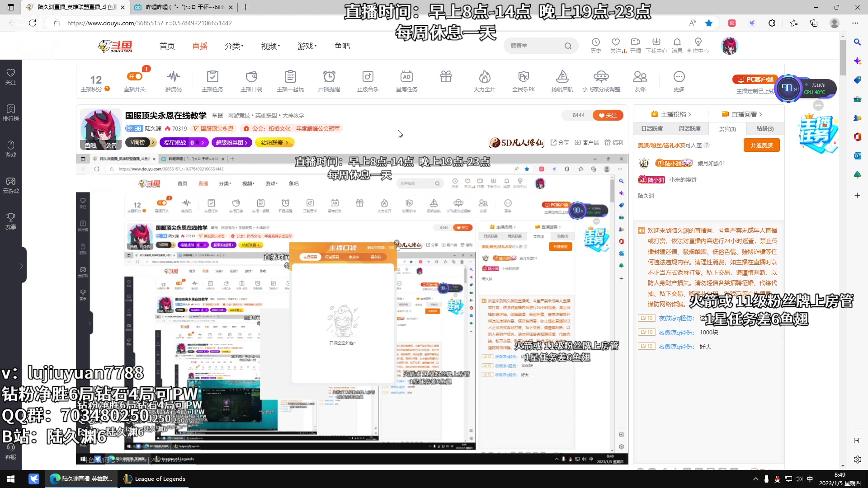
Task: Expand the 钻粉联赛 badge
Action: (x=274, y=142)
